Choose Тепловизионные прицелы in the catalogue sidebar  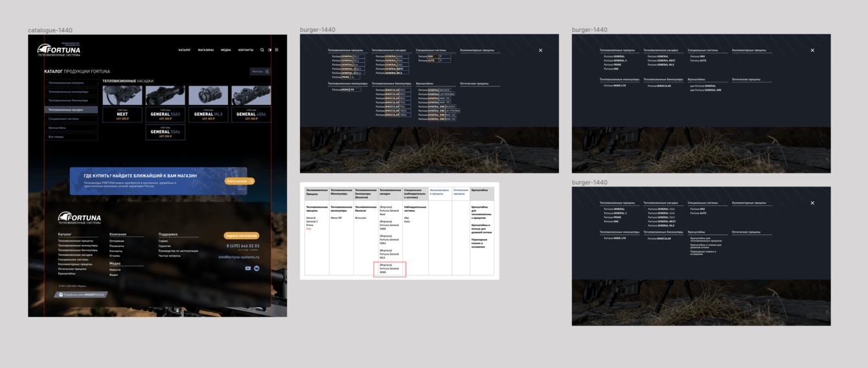[x=71, y=83]
